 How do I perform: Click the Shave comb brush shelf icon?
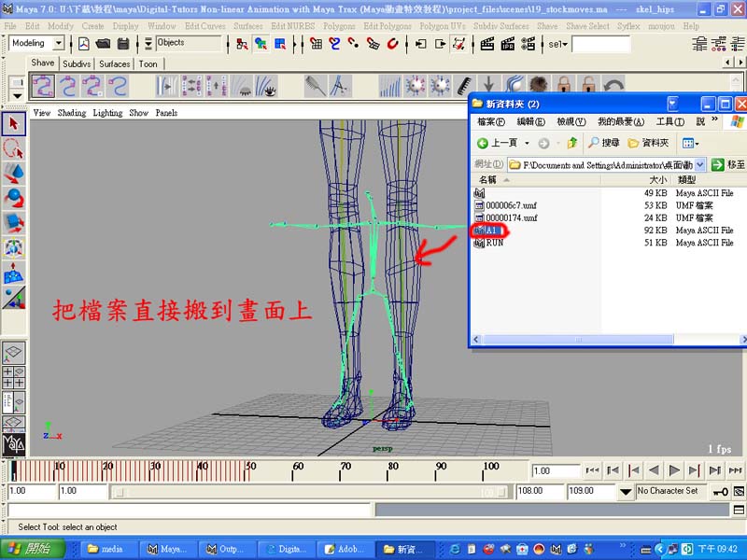(316, 86)
